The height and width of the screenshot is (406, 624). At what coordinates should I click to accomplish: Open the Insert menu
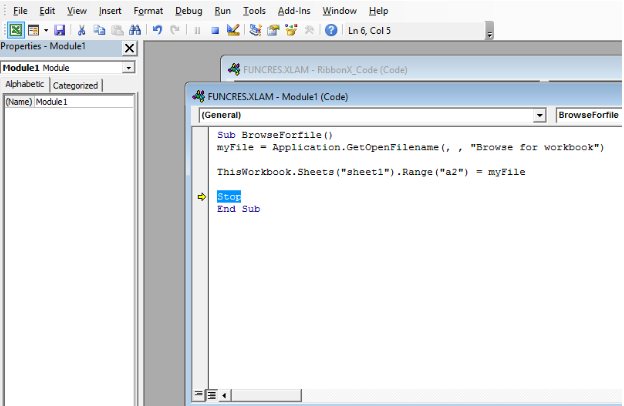tap(110, 11)
